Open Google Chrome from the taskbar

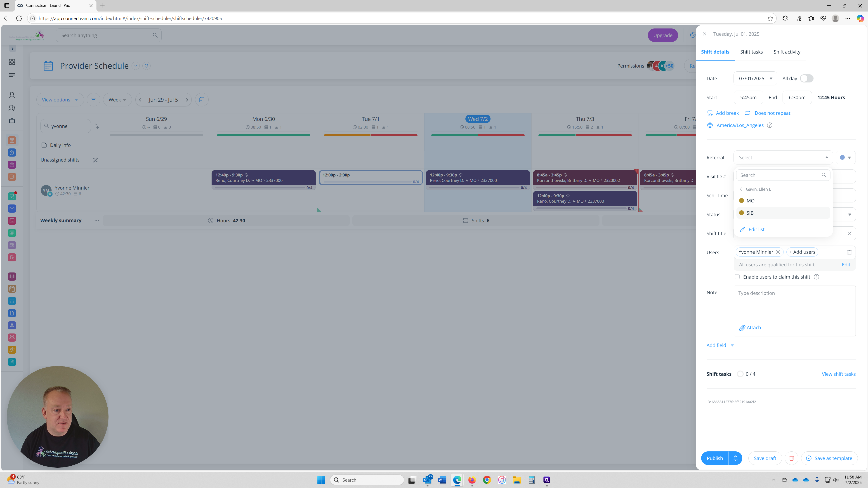click(487, 480)
